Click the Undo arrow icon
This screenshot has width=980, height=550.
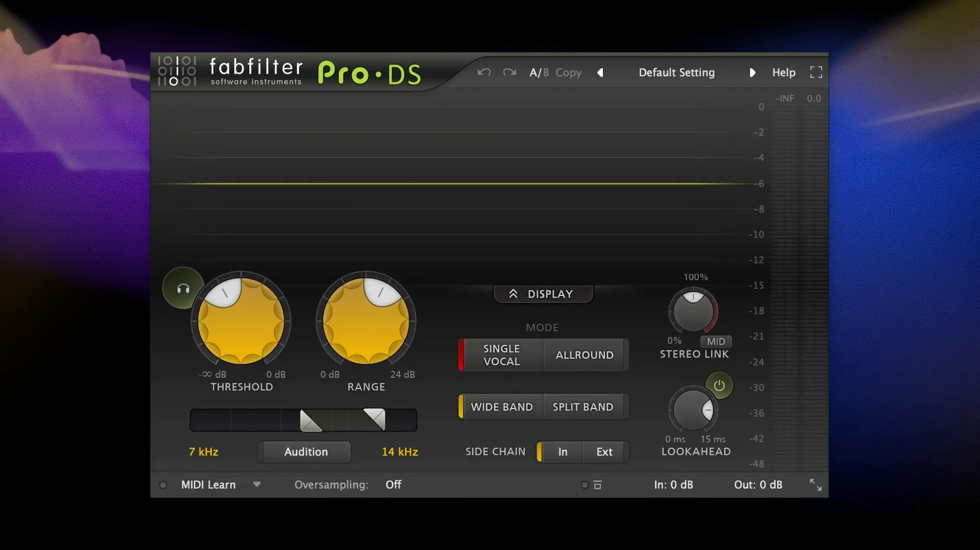click(484, 72)
